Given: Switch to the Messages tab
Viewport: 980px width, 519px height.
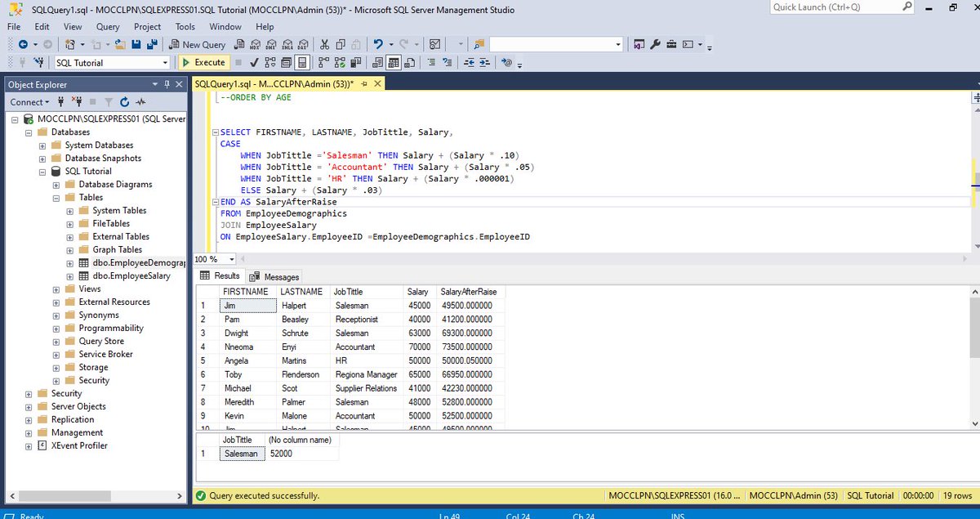Looking at the screenshot, I should pyautogui.click(x=274, y=276).
